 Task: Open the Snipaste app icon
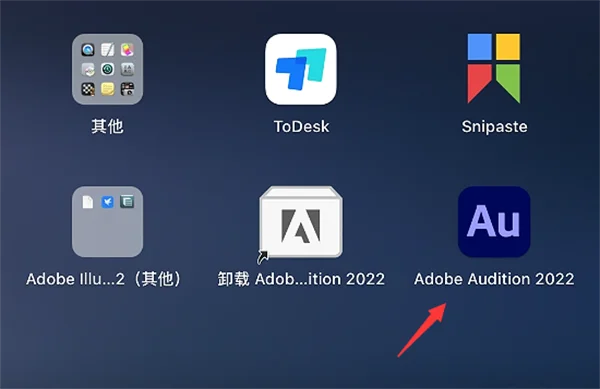[x=494, y=68]
